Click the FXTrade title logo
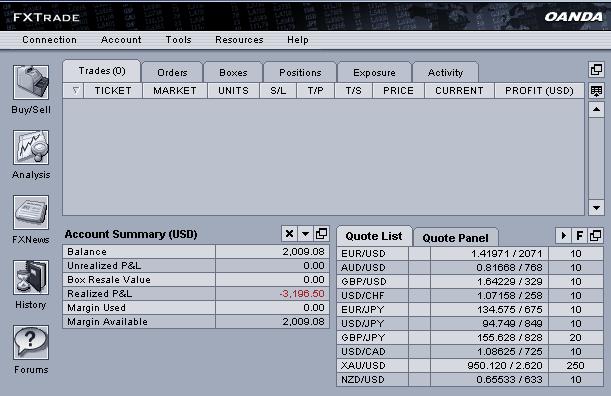Screen dimensions: 611x396 pos(46,18)
